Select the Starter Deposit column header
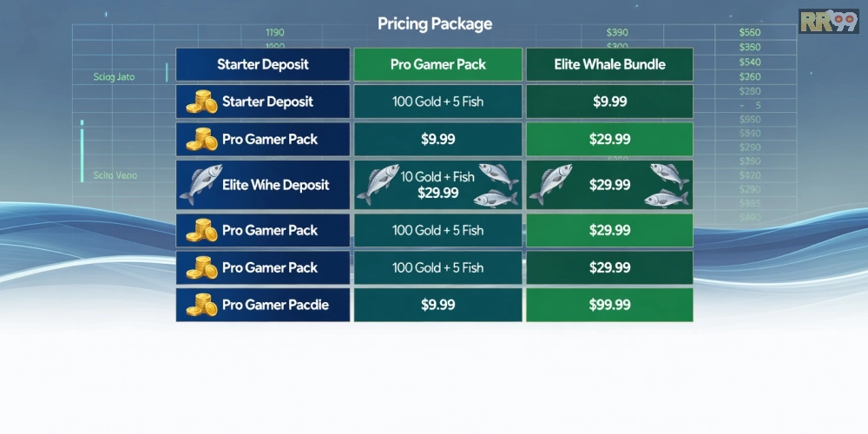Viewport: 868px width, 434px height. coord(263,64)
